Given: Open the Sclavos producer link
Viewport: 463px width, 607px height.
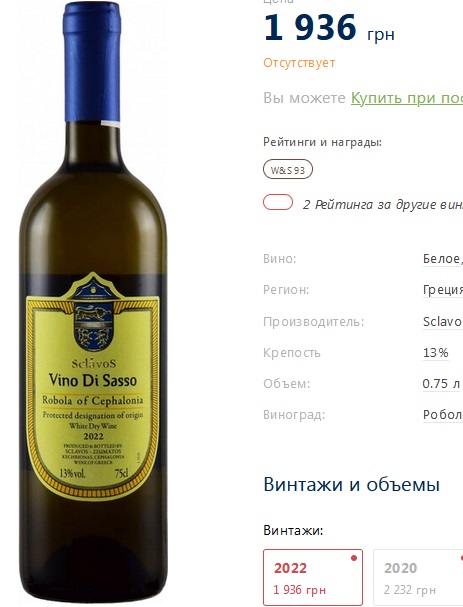Looking at the screenshot, I should [442, 321].
